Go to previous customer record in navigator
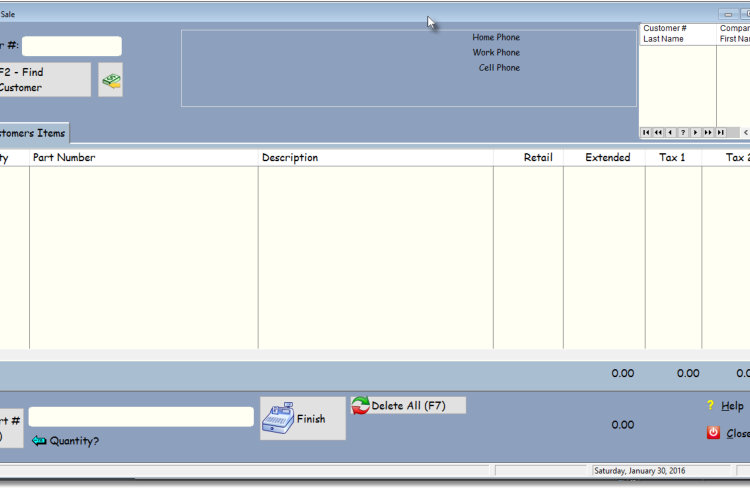 (x=670, y=132)
